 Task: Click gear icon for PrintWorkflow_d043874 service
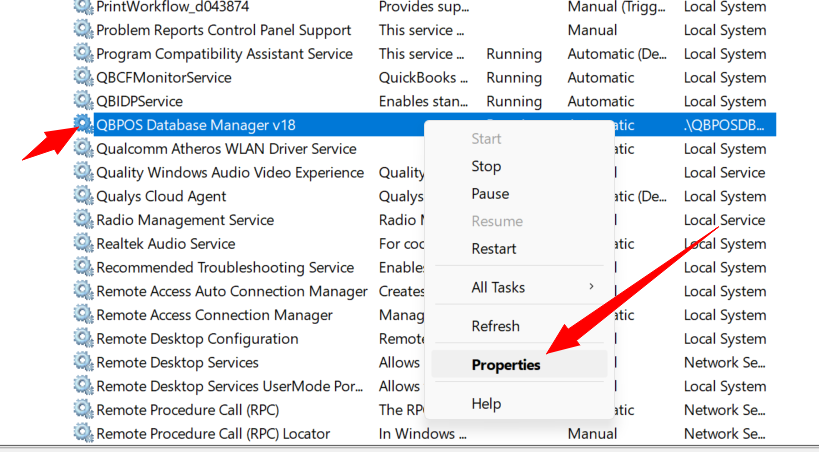point(83,6)
